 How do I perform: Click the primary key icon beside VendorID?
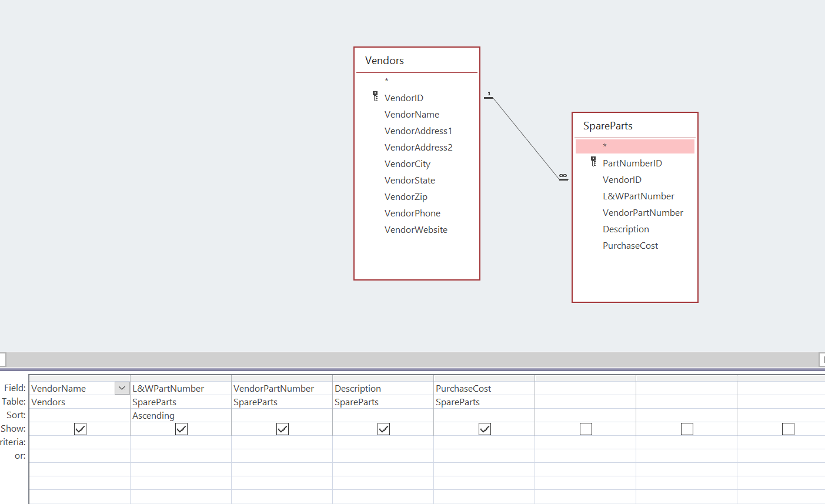[375, 96]
